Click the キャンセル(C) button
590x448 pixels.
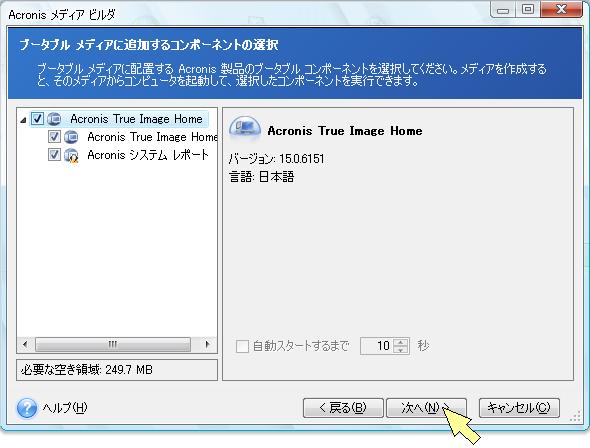pos(519,408)
